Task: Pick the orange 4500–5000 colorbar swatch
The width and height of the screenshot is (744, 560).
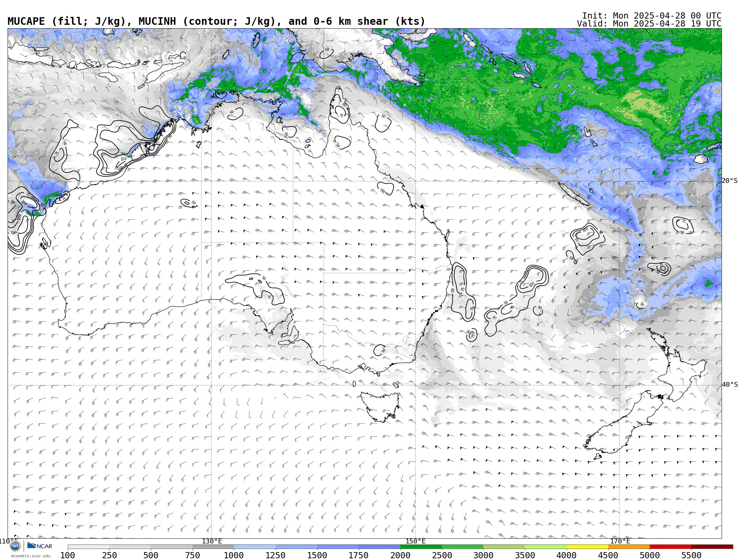Action: [x=629, y=547]
